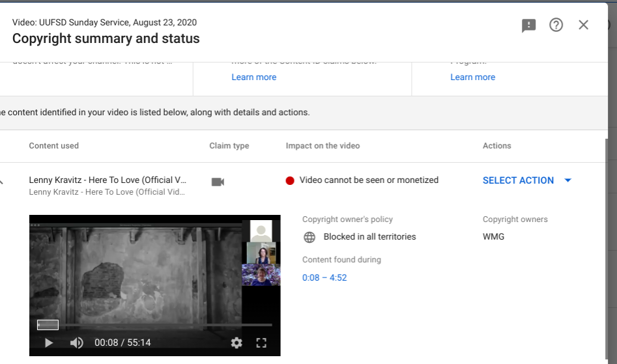617x364 pixels.
Task: Close the copyright summary dialog
Action: 584,25
